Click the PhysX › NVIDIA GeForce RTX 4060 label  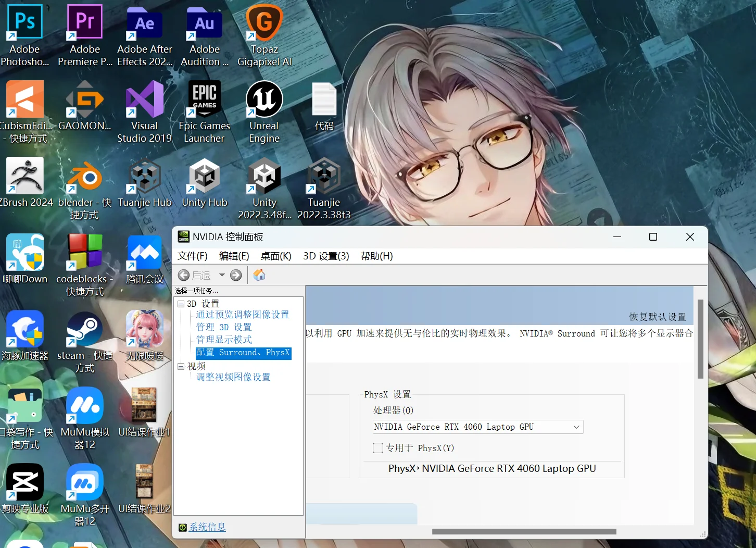tap(492, 469)
